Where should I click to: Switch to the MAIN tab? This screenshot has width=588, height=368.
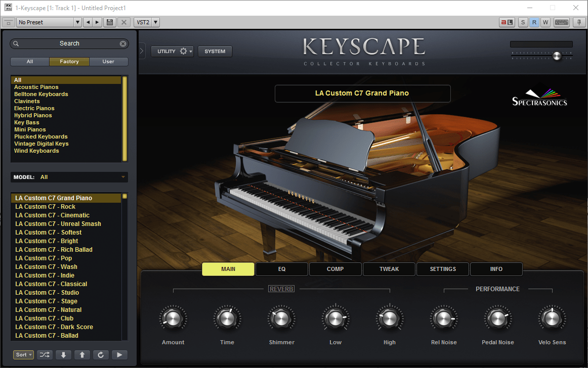228,269
